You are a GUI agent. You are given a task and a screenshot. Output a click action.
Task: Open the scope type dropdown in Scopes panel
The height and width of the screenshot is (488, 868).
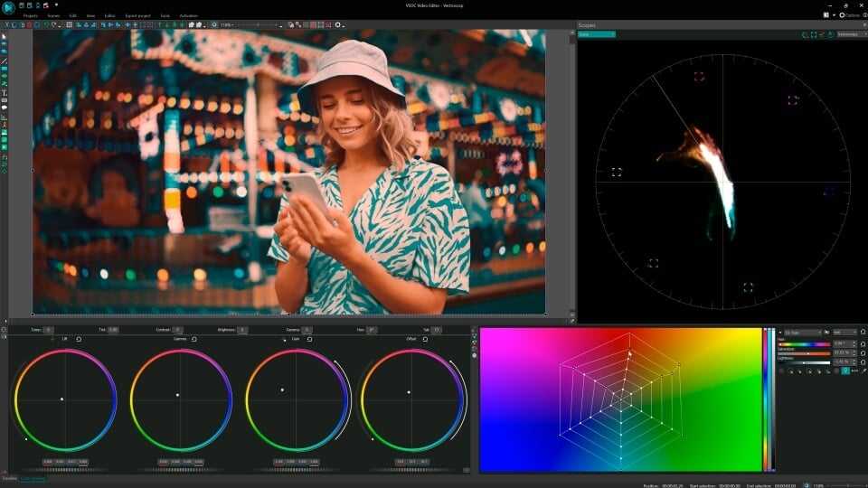point(597,34)
